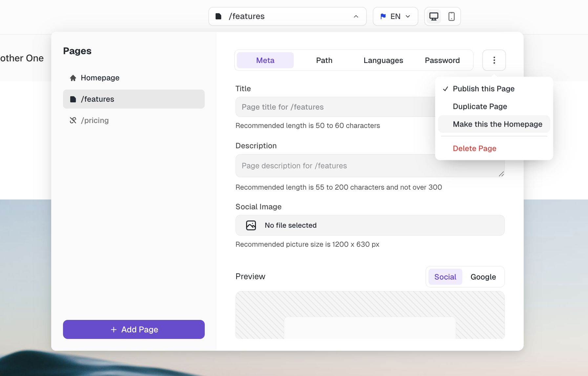Click the image icon in Social Image field

click(x=251, y=225)
